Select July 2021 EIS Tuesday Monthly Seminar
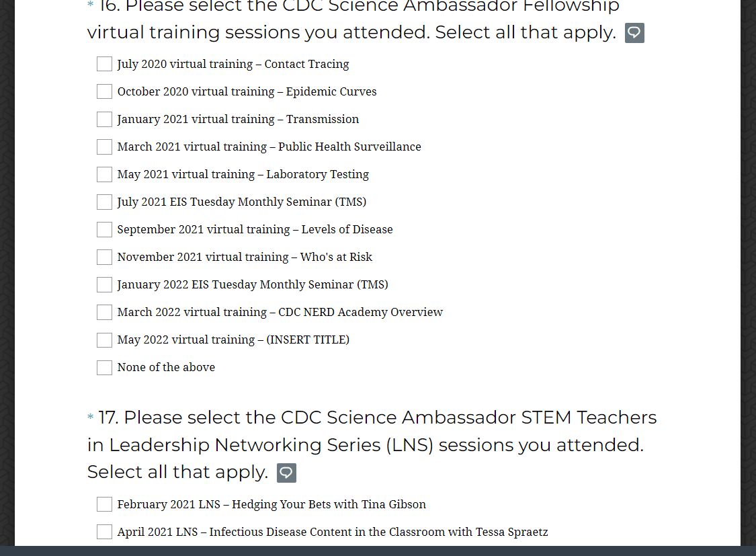This screenshot has height=556, width=756. (104, 202)
